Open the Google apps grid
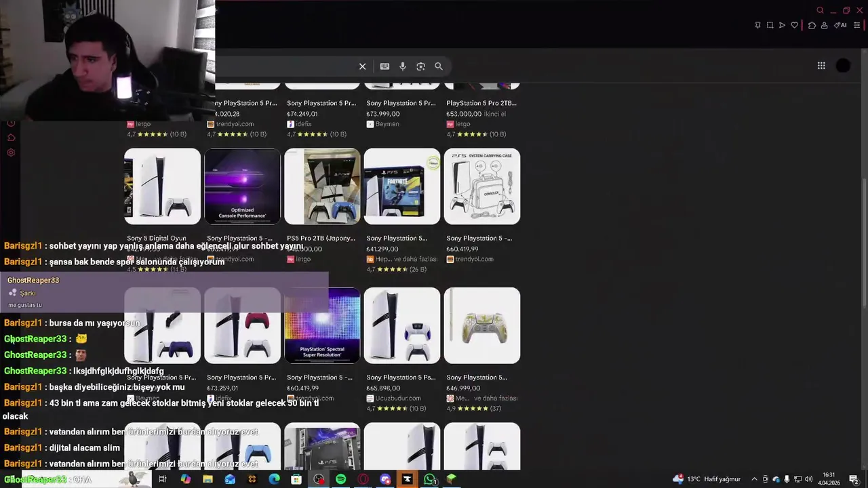 point(821,66)
